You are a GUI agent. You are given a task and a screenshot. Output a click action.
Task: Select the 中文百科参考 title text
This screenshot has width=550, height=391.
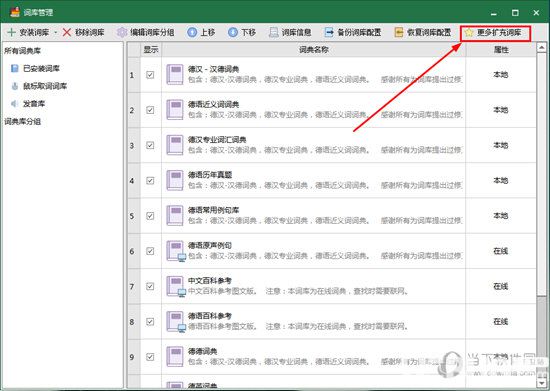click(210, 281)
